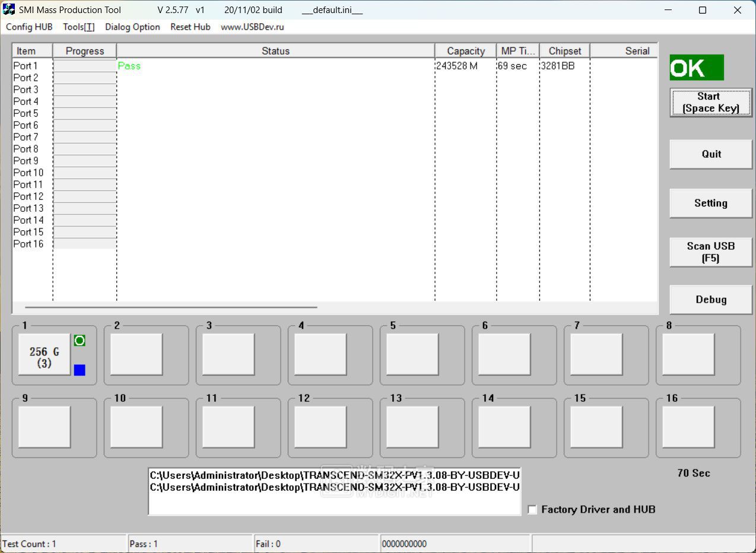This screenshot has height=553, width=756.
Task: Open the Config HUB menu
Action: coord(29,27)
